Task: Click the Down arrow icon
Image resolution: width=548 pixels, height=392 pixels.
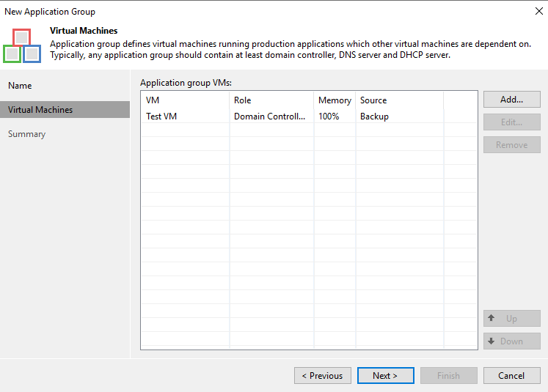Action: click(x=491, y=341)
